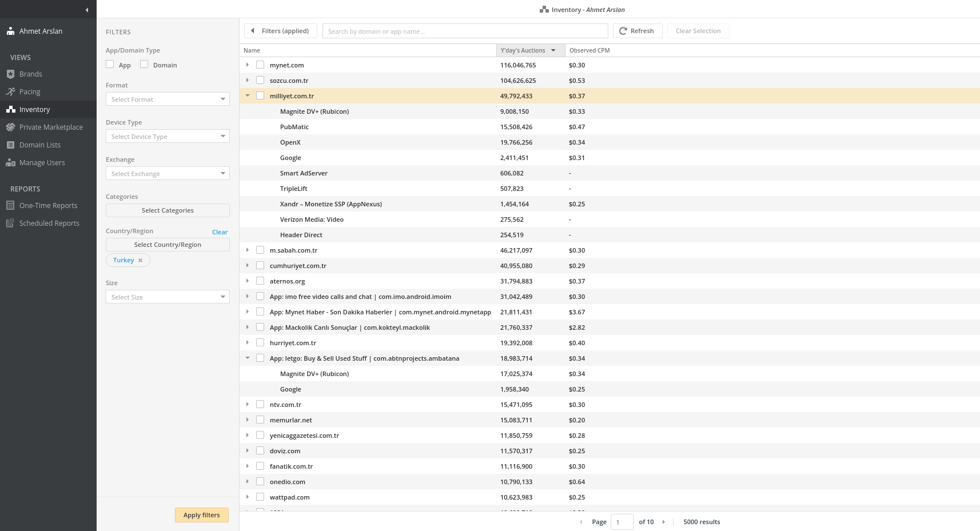Toggle the App type checkbox

(x=110, y=64)
